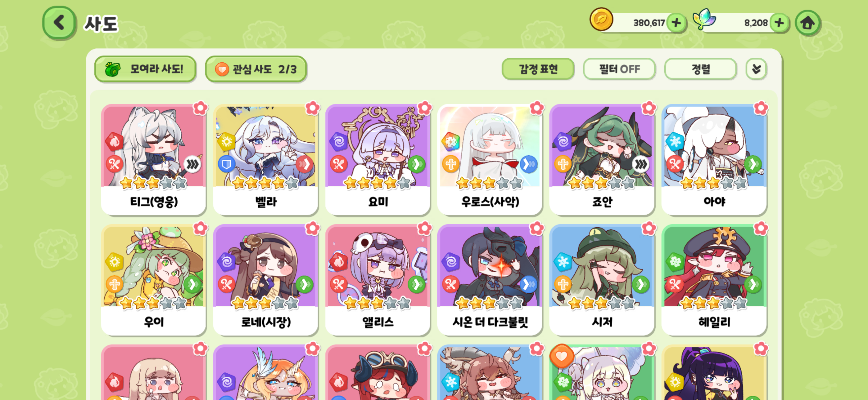Viewport: 868px width, 400px height.
Task: Select the 시온 더 다크불릿 character card
Action: pyautogui.click(x=490, y=280)
